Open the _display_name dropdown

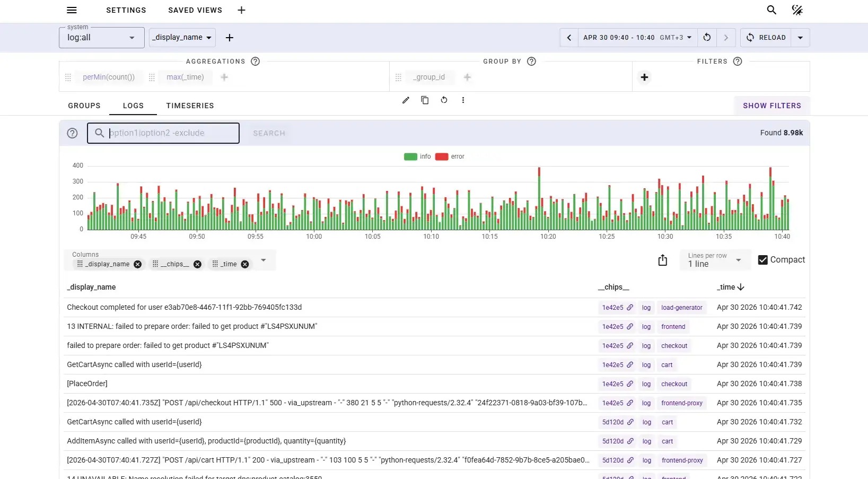(182, 38)
